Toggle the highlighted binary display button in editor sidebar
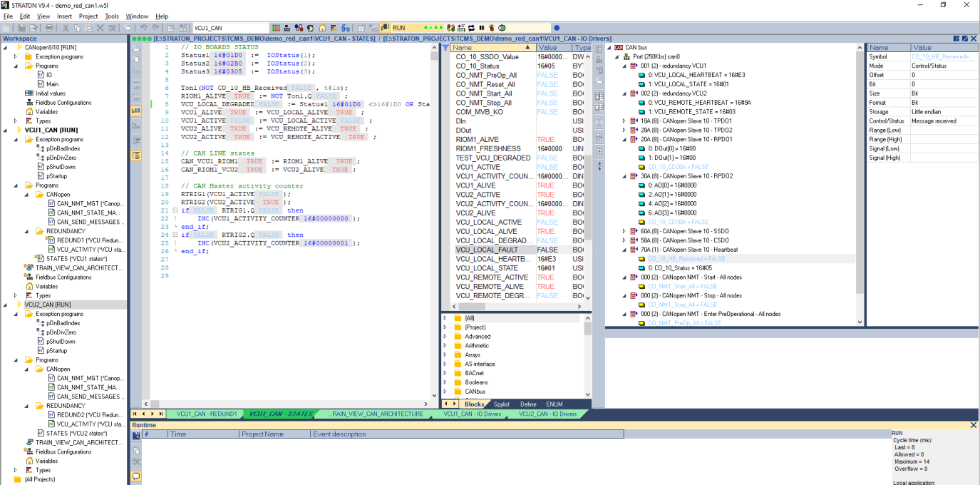980x485 pixels. tap(135, 111)
